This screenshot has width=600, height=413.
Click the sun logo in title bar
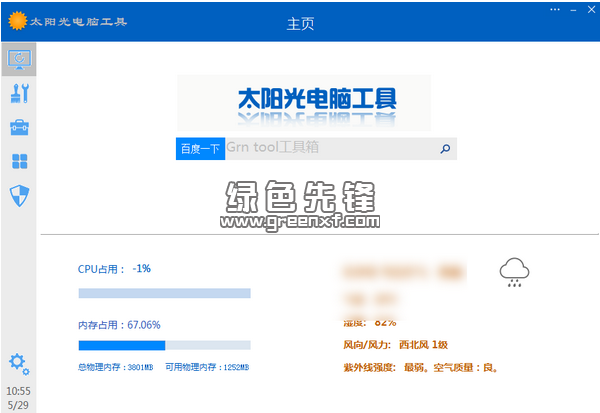18,21
